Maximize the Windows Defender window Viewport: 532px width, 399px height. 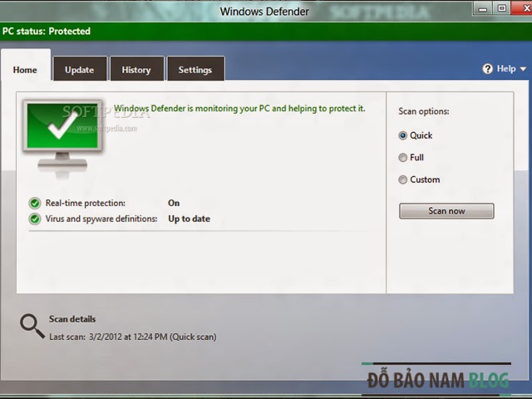[502, 7]
